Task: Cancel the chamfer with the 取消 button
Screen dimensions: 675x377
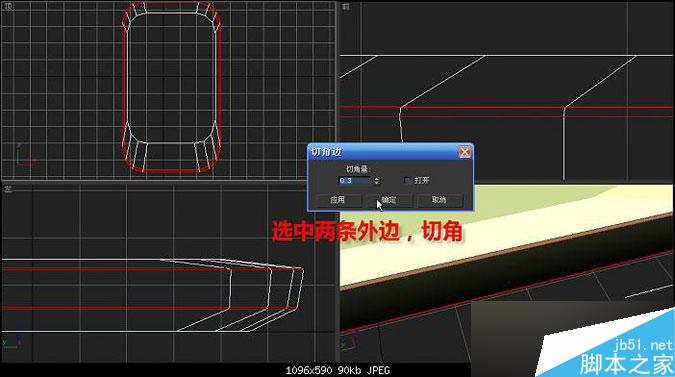Action: tap(439, 200)
